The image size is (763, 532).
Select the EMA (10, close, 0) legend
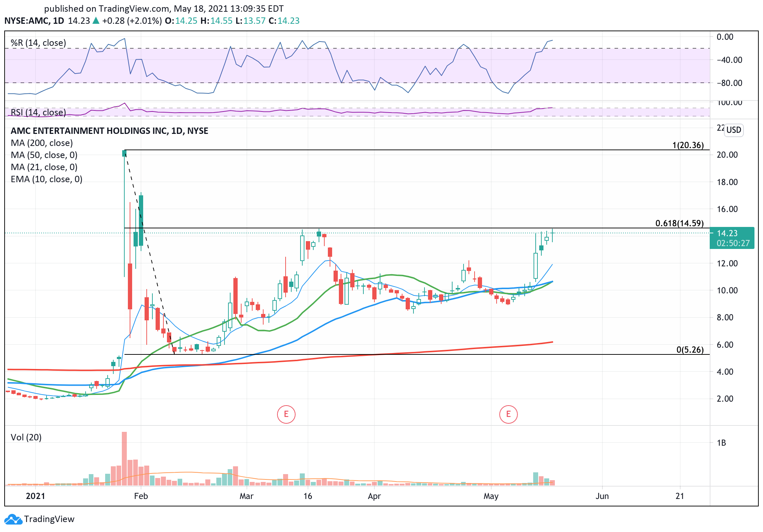pyautogui.click(x=47, y=179)
